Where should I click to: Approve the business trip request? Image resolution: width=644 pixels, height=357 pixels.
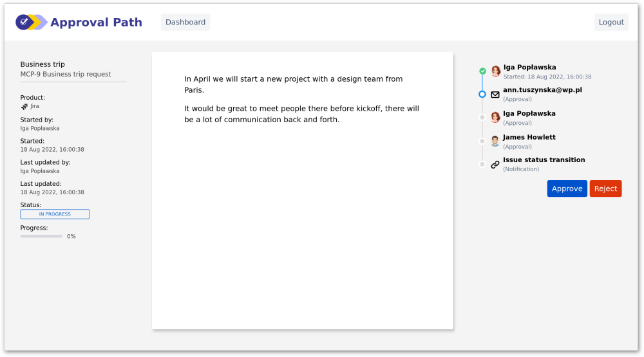click(567, 188)
